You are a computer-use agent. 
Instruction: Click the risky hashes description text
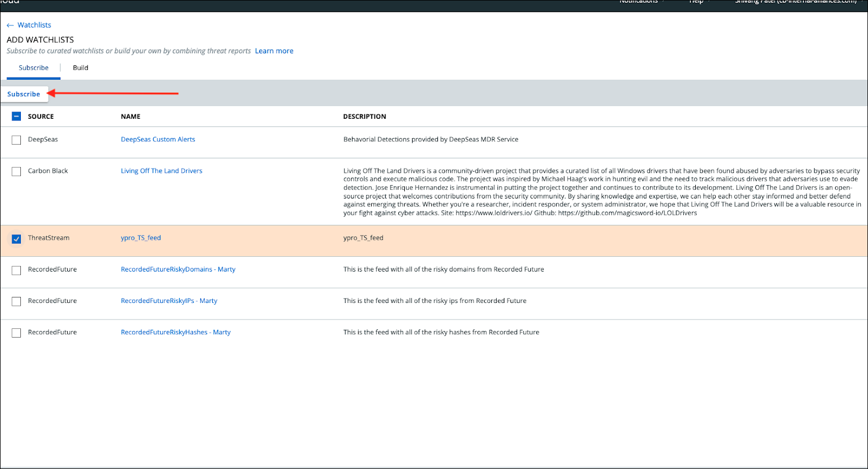tap(441, 332)
